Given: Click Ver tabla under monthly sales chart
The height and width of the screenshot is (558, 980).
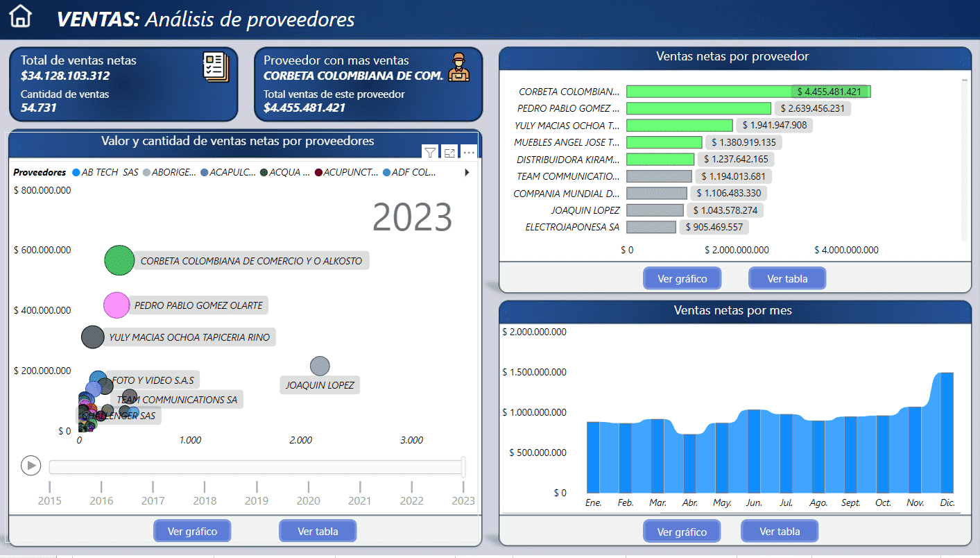Looking at the screenshot, I should 780,531.
